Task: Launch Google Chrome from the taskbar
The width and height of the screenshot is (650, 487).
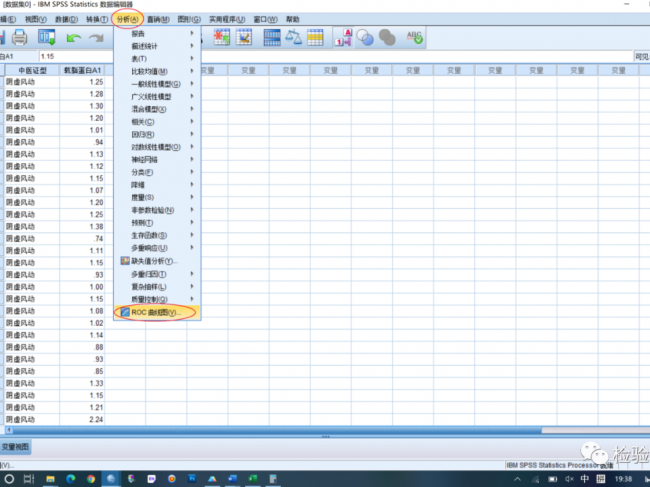Action: coord(91,479)
